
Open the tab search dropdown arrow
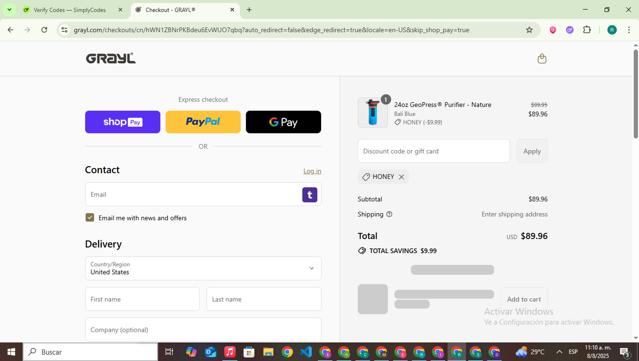click(9, 10)
